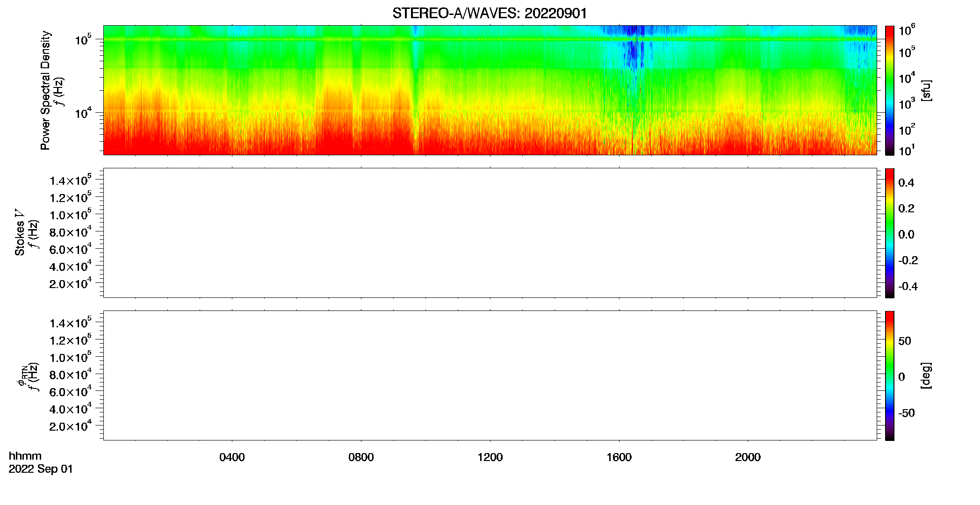Click the [sfu] unit label

coord(926,90)
